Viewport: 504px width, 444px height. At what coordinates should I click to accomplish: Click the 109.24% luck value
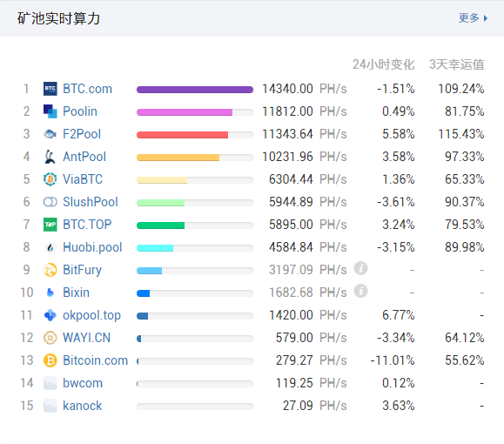pos(461,89)
